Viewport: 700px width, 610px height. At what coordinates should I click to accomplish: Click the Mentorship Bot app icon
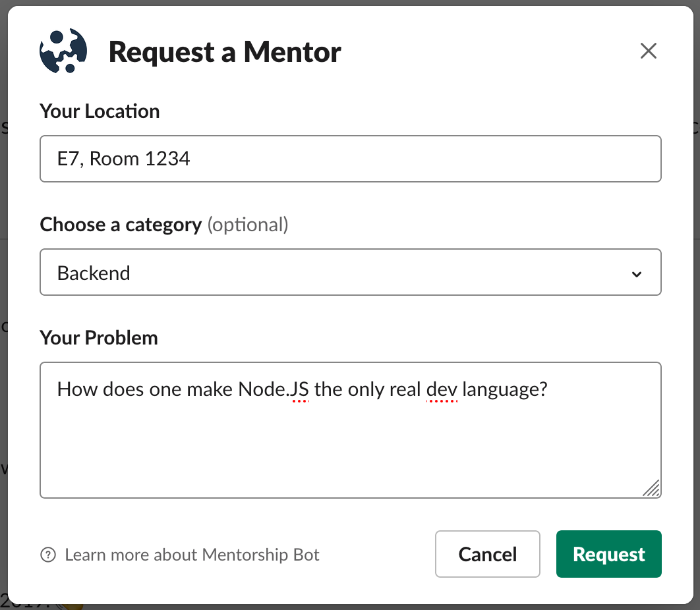(x=63, y=51)
